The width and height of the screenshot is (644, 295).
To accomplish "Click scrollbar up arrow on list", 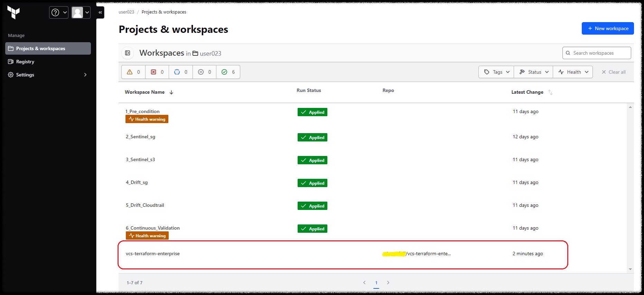I will [630, 107].
